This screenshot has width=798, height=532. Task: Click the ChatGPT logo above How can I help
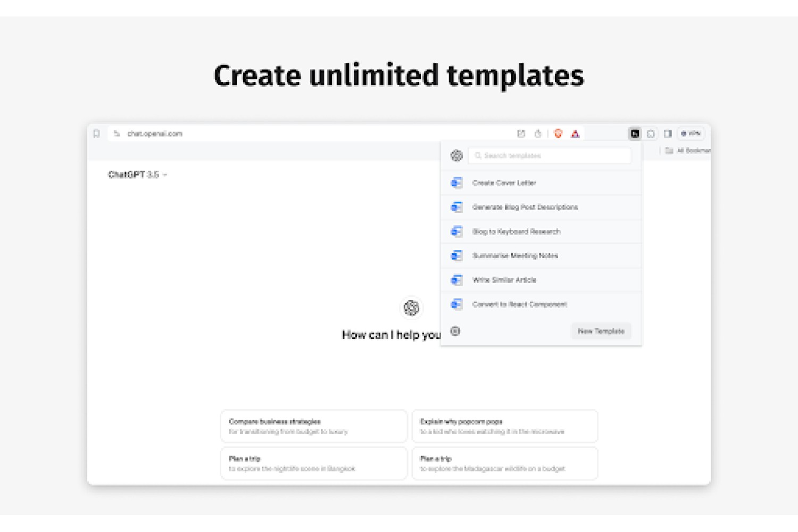coord(411,307)
